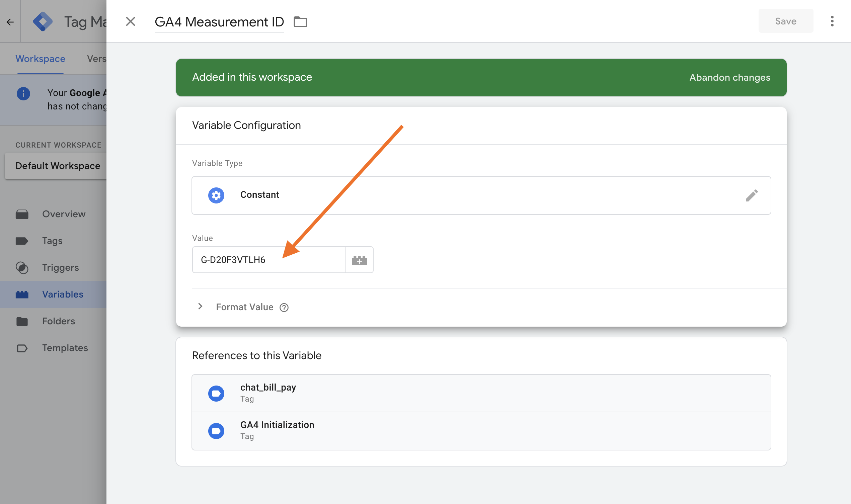Open the Default Workspace selector
Viewport: 851px width, 504px height.
click(58, 166)
